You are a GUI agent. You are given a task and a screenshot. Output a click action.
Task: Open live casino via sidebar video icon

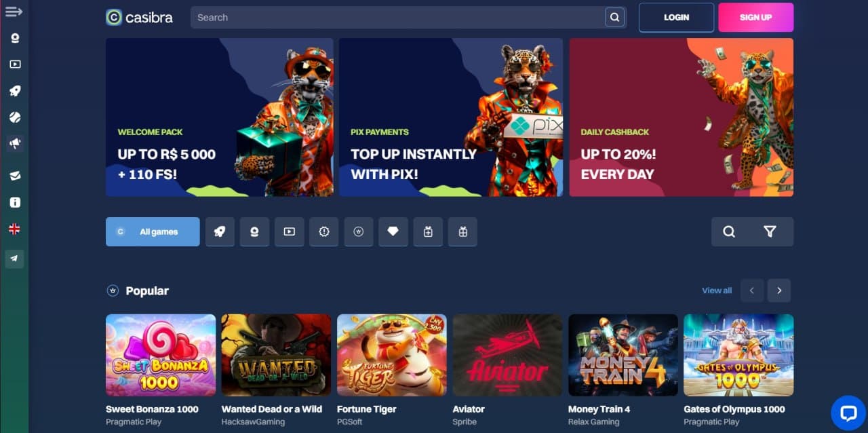click(14, 64)
